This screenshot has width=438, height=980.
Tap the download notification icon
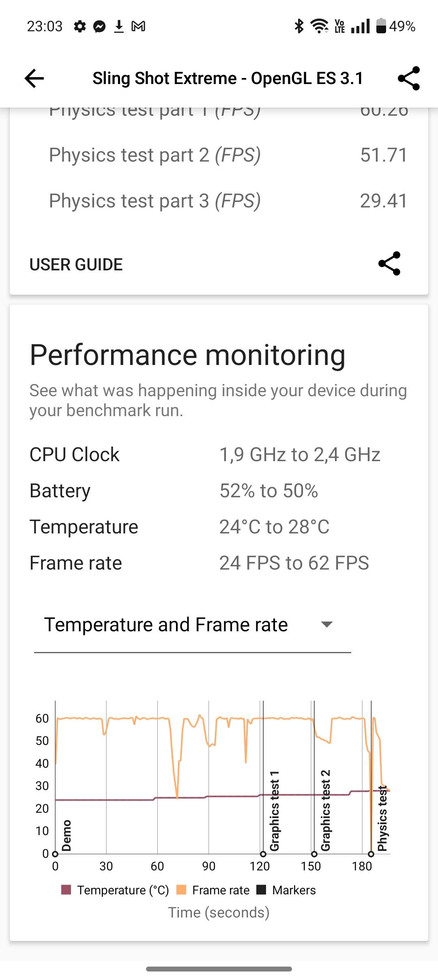tap(119, 26)
